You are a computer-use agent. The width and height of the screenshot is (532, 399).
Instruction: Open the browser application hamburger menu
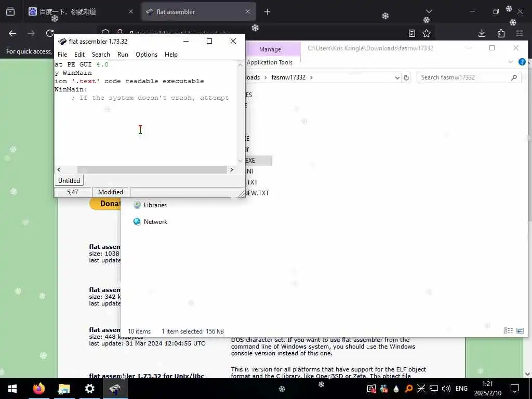click(x=520, y=33)
